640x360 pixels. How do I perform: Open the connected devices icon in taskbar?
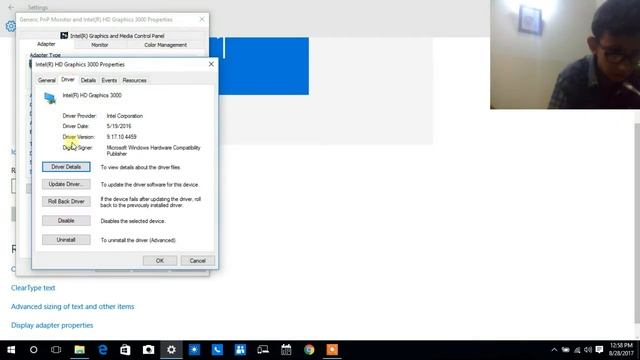click(x=263, y=350)
